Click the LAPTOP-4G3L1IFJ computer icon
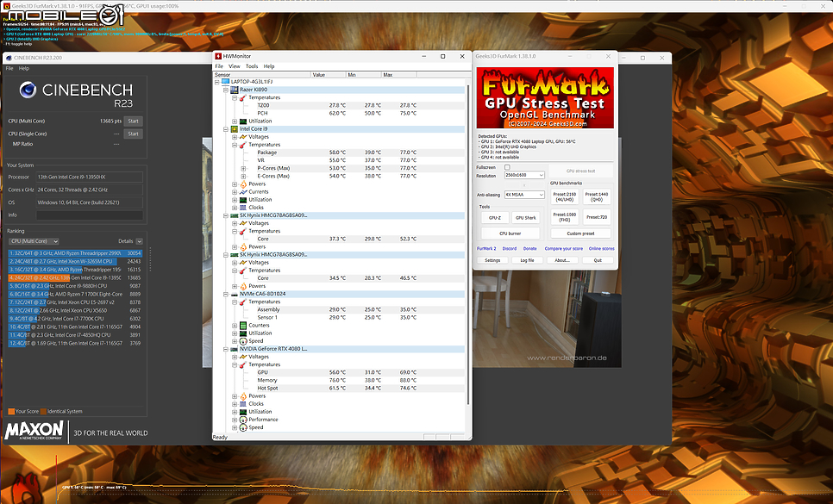Screen dimensions: 833x504 click(225, 82)
